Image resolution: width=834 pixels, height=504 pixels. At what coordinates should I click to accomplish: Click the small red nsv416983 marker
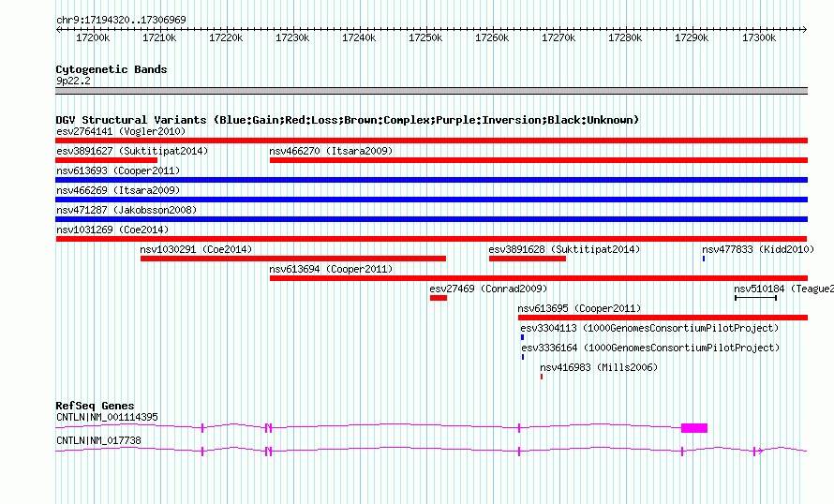pyautogui.click(x=542, y=377)
